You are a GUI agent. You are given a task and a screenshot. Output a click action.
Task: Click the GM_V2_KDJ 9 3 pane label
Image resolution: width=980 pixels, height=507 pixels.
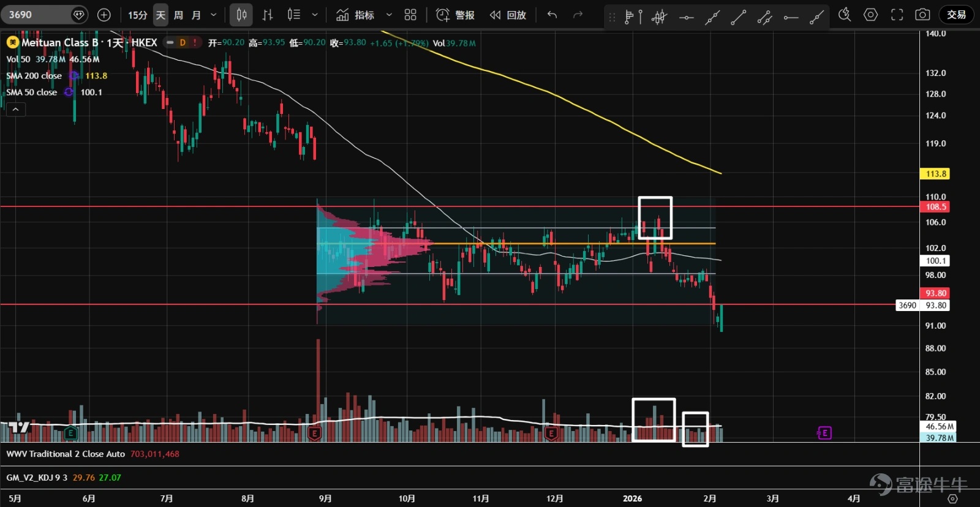37,478
